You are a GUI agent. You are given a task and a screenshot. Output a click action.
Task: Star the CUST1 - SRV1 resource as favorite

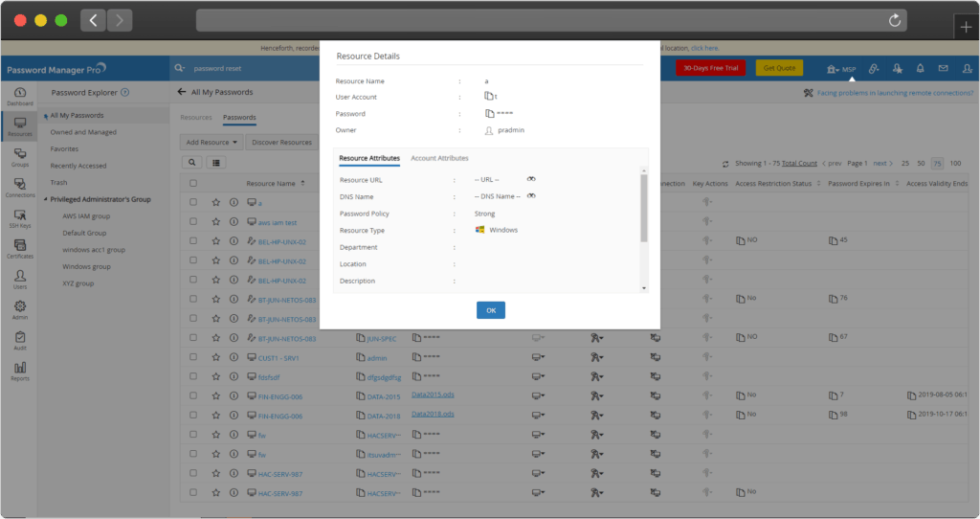215,357
